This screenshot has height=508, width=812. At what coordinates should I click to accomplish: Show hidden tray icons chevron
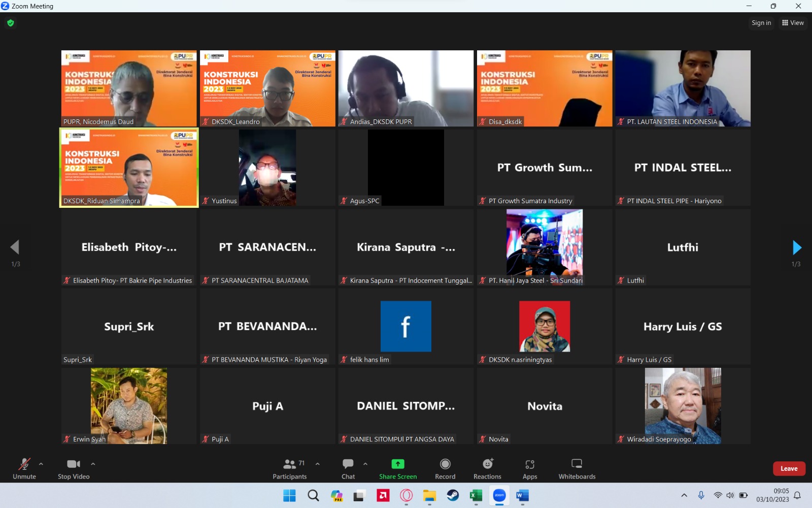coord(684,495)
